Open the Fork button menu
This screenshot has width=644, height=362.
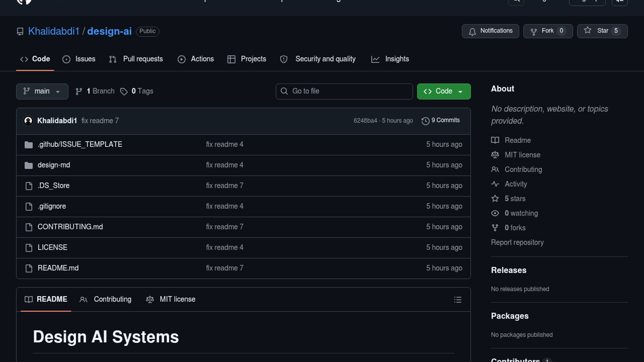548,31
